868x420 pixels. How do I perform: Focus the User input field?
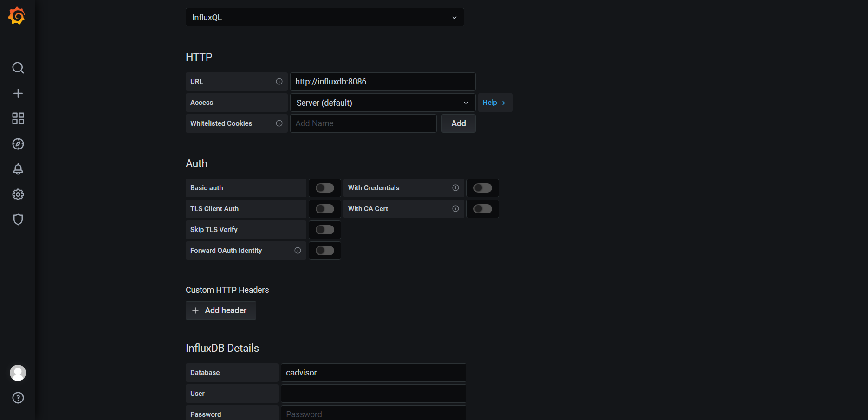pyautogui.click(x=374, y=394)
